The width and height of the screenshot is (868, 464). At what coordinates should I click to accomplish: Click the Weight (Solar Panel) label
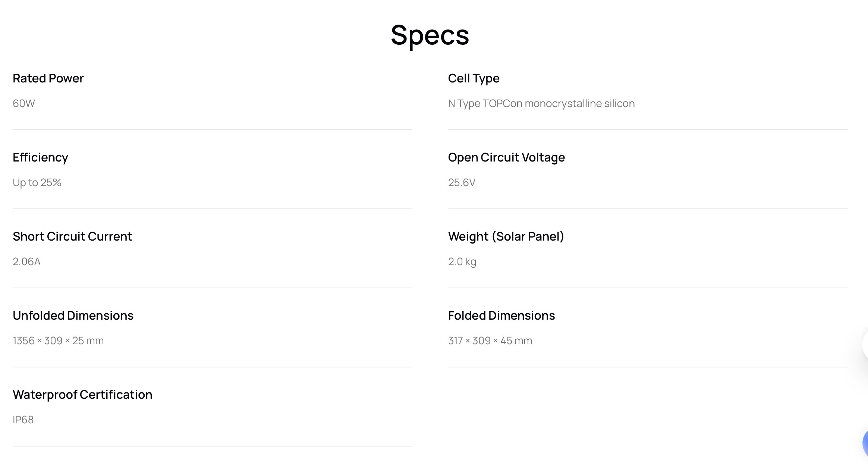point(506,236)
